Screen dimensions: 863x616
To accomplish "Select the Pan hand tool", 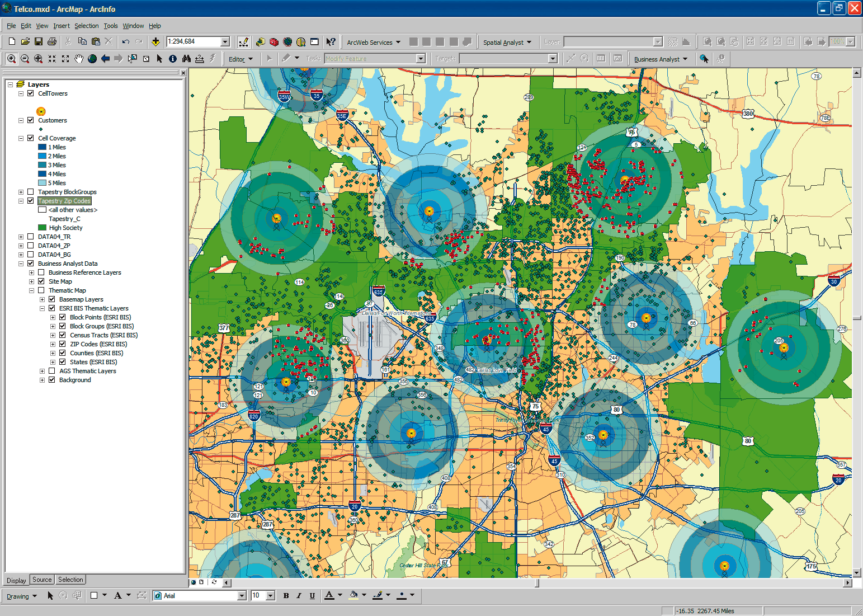I will click(x=79, y=59).
